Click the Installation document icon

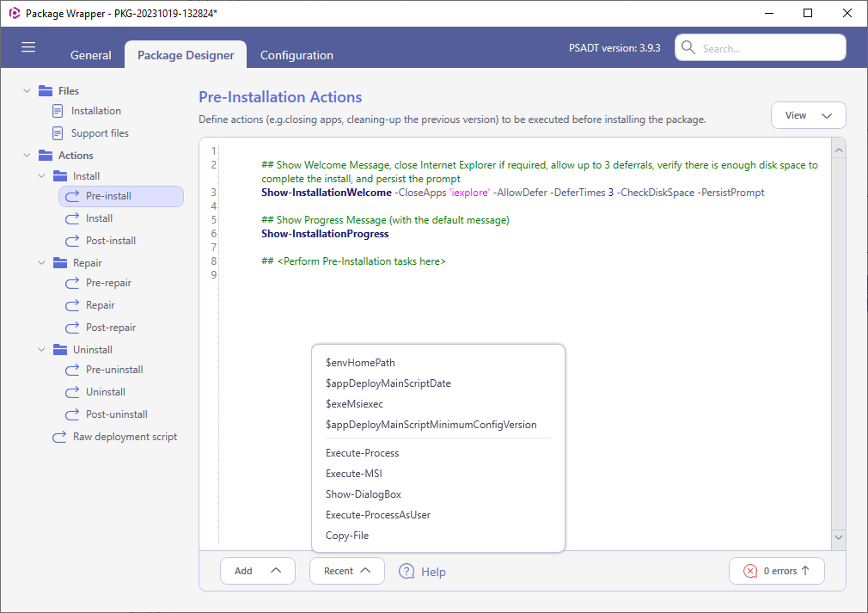(x=58, y=111)
